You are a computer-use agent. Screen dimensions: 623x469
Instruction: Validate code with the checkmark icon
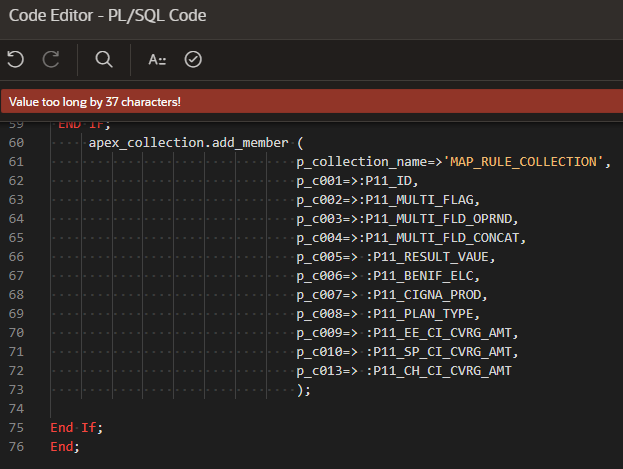click(193, 60)
